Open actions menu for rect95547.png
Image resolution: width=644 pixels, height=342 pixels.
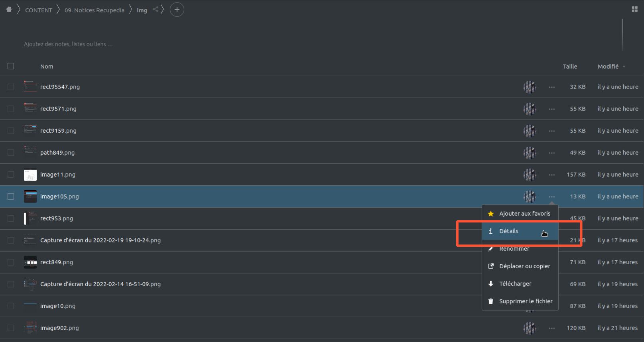click(551, 87)
